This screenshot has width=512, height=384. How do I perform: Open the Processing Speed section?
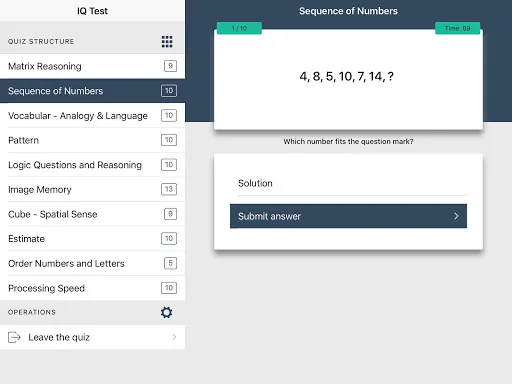92,288
